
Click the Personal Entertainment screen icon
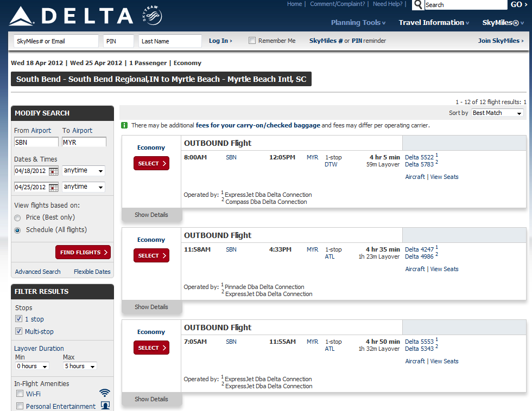(104, 405)
